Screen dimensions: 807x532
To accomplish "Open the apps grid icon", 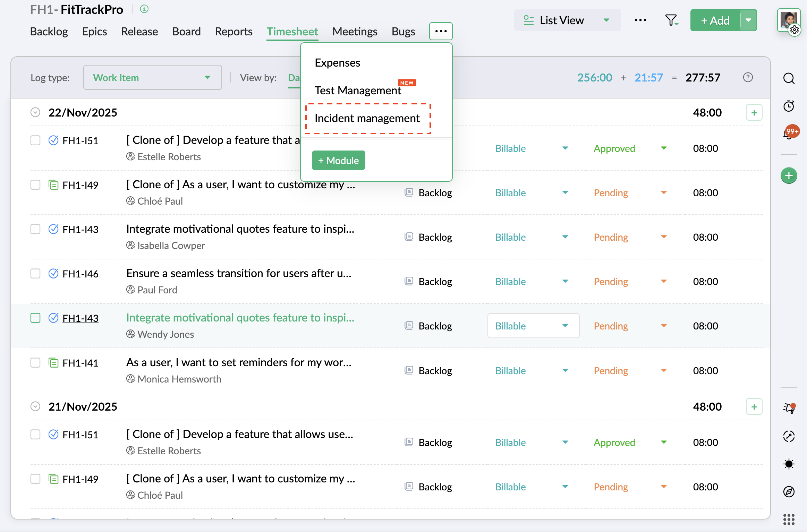I will coord(789,519).
